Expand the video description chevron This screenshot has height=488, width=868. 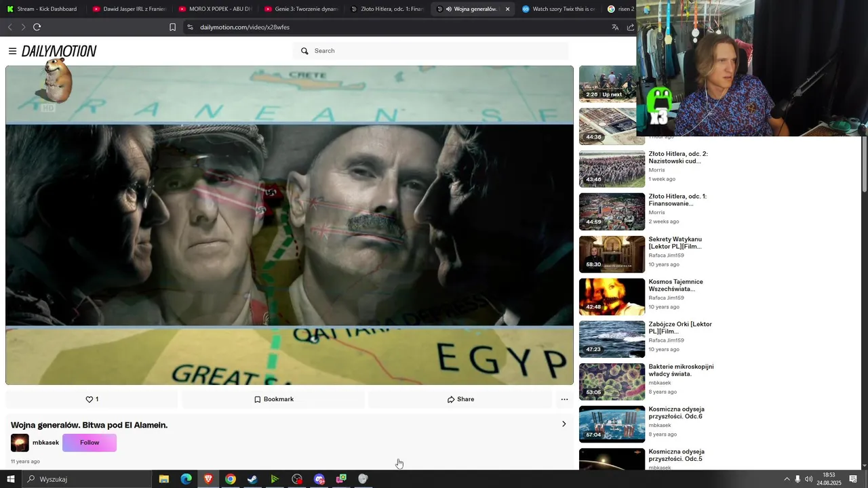[x=564, y=424]
